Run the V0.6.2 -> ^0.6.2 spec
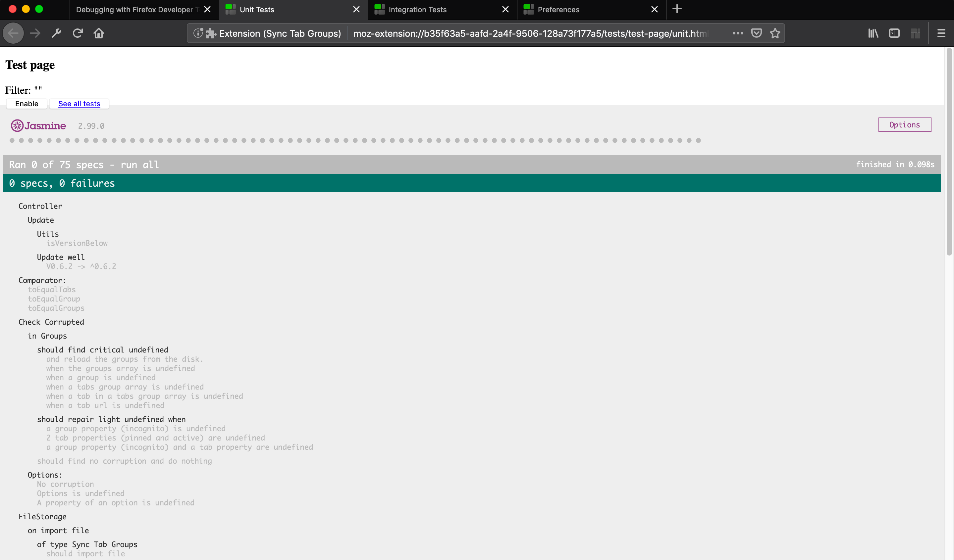This screenshot has width=954, height=560. tap(81, 266)
